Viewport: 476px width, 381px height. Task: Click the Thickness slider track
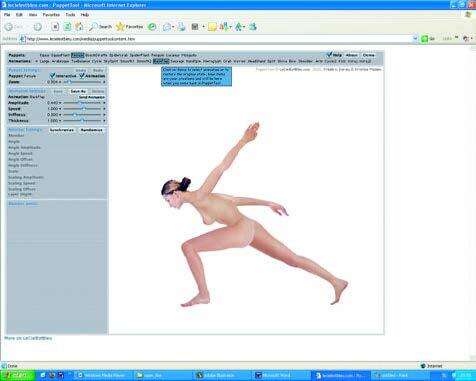[82, 121]
